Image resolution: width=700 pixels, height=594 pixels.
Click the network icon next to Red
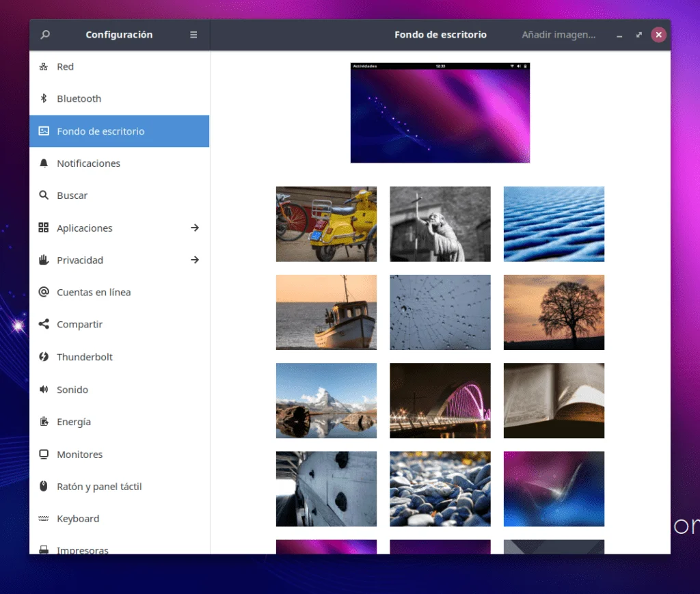tap(43, 66)
